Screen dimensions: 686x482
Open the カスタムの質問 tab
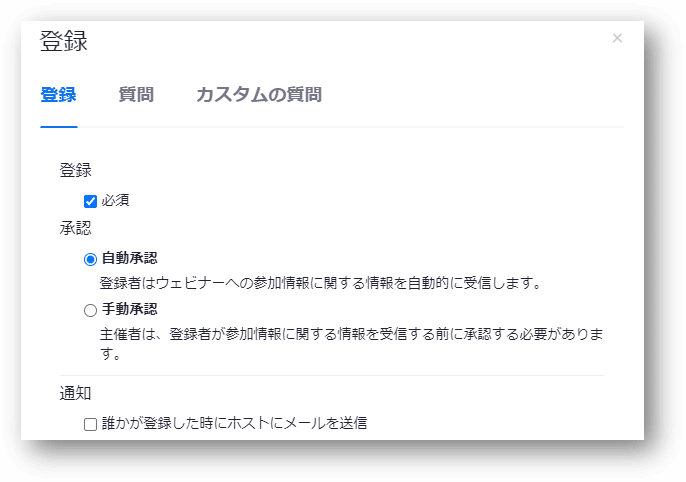coord(259,94)
